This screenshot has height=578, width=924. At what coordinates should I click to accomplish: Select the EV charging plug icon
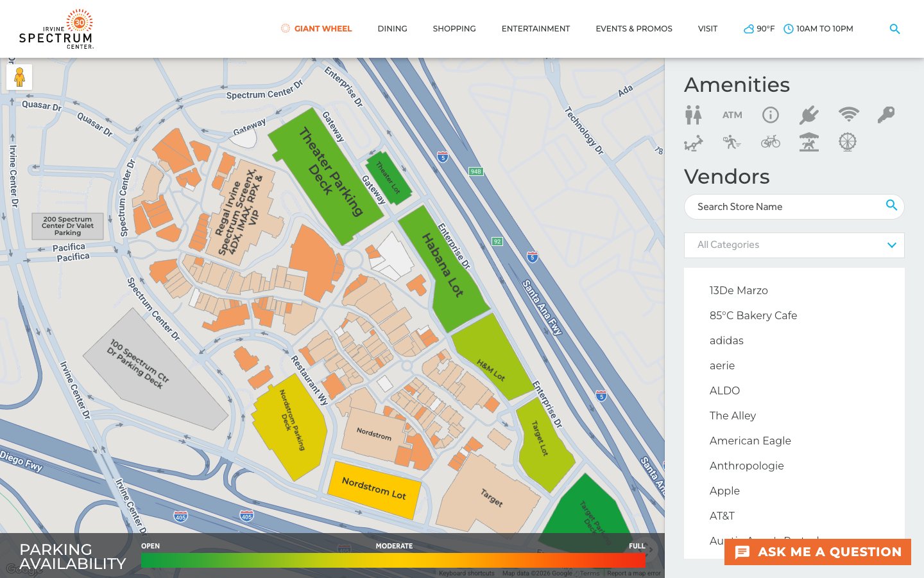point(809,114)
